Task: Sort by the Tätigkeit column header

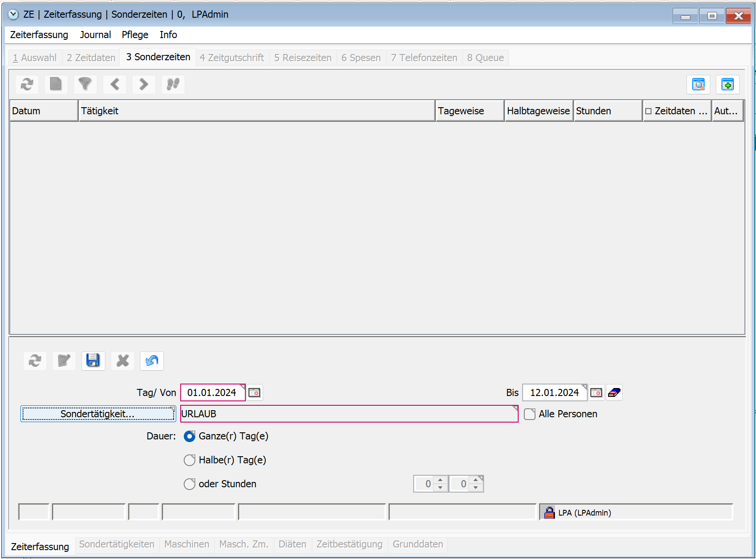Action: coord(257,111)
